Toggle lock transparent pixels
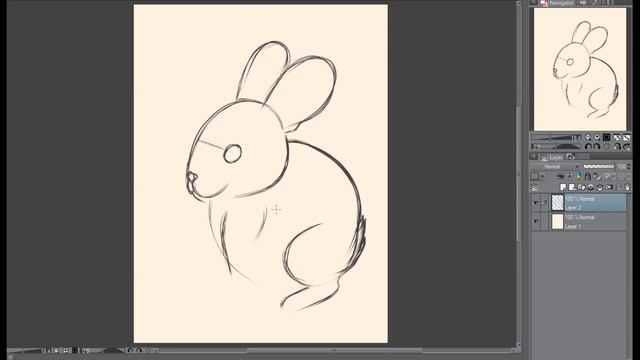Screen dimensions: 640x360 point(597,176)
